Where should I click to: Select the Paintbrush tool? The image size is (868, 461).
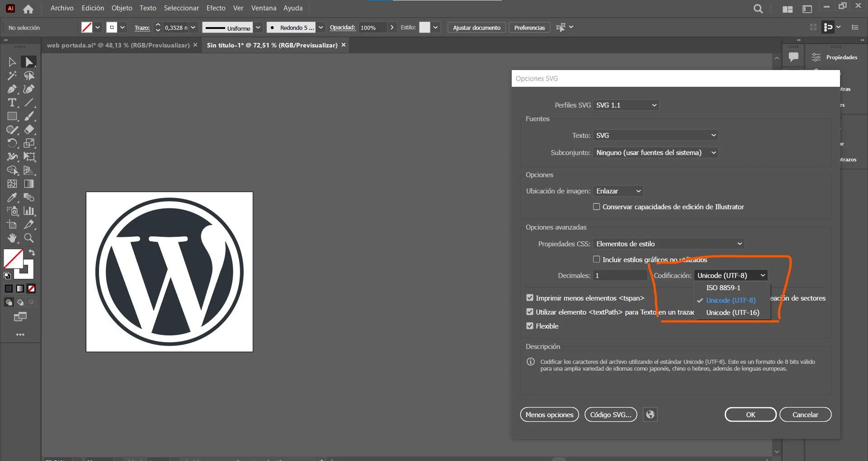click(29, 116)
